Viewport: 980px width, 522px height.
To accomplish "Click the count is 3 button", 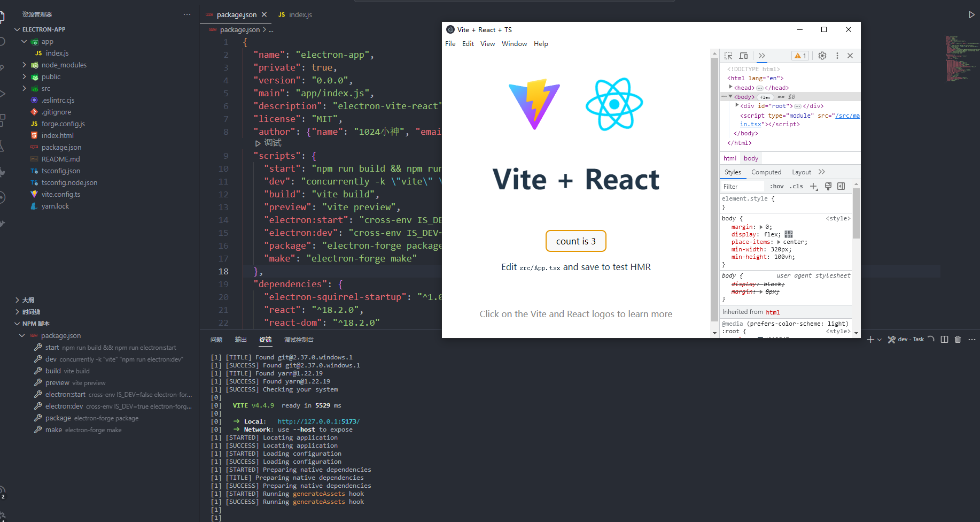I will tap(575, 241).
